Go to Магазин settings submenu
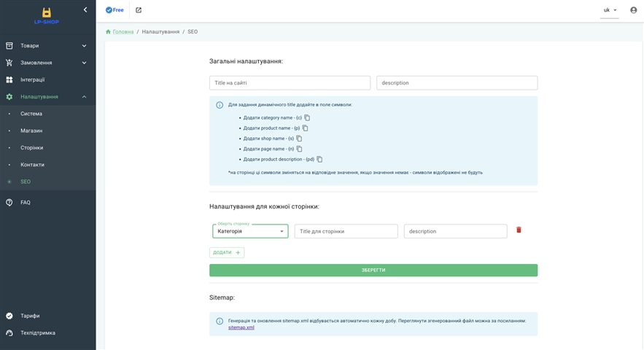644x350 pixels. point(31,131)
